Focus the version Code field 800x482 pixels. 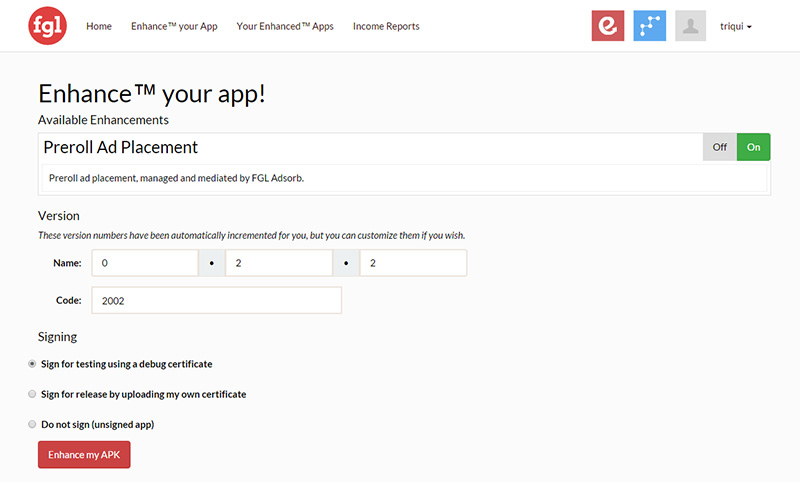(x=216, y=300)
